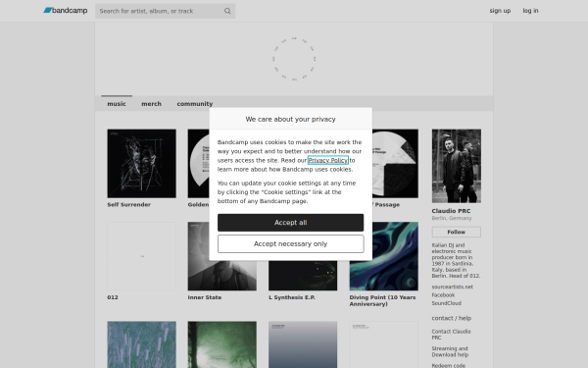Select the music tab

(117, 104)
